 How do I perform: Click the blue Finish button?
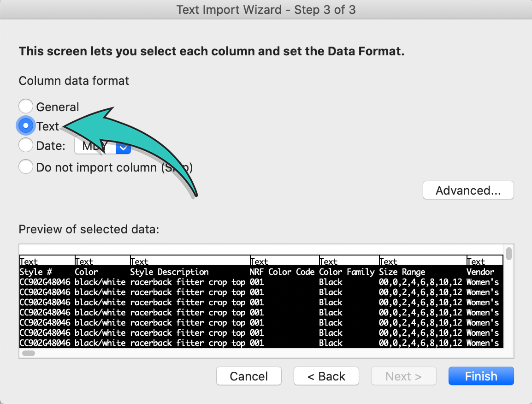click(481, 376)
